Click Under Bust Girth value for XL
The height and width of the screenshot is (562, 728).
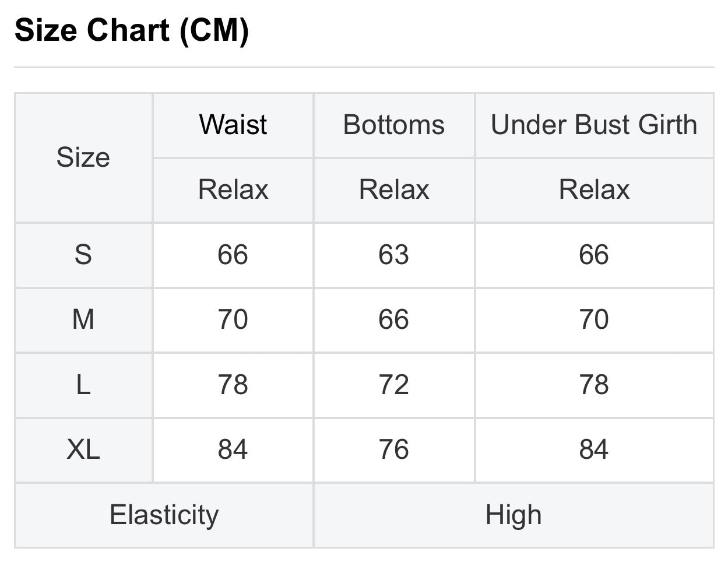pyautogui.click(x=594, y=449)
